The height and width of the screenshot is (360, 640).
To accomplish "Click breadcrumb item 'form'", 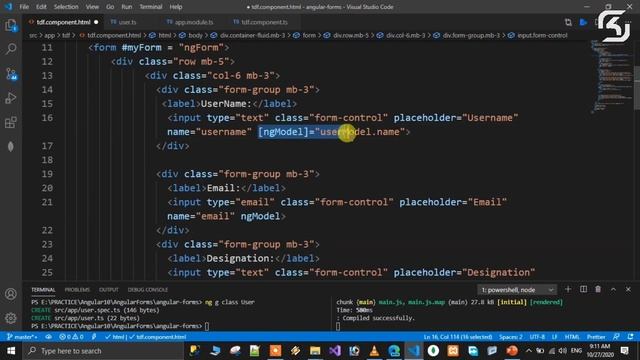I will (309, 36).
